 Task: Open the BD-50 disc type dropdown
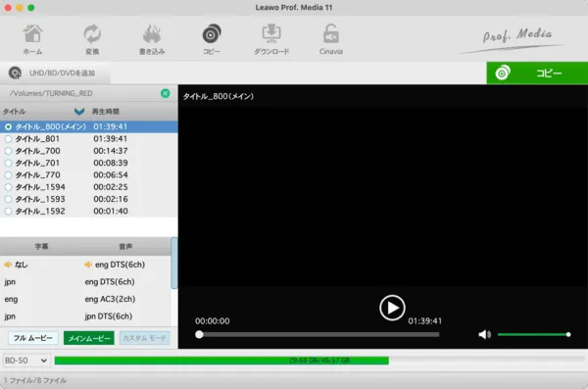(25, 361)
